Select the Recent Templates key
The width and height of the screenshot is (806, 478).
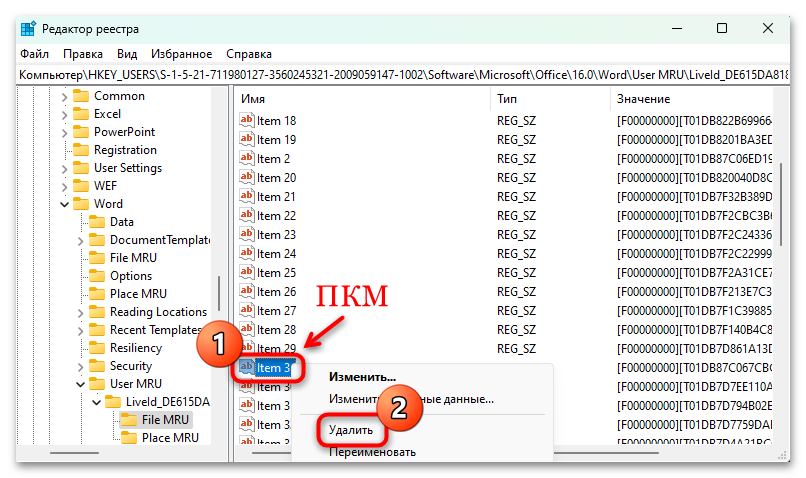pyautogui.click(x=155, y=329)
